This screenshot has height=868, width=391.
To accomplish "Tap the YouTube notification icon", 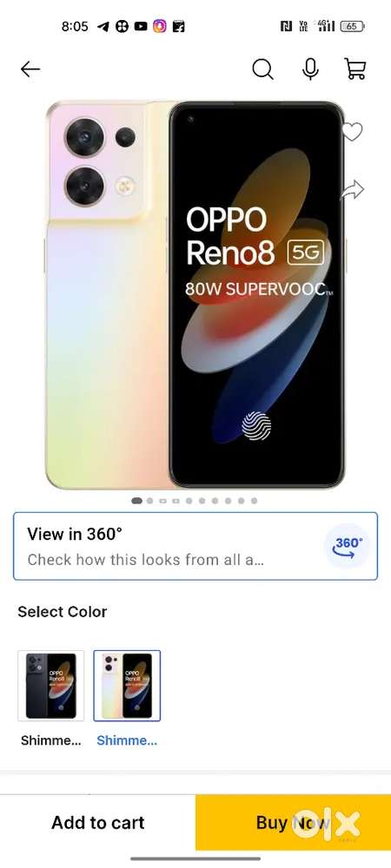I will [x=142, y=26].
